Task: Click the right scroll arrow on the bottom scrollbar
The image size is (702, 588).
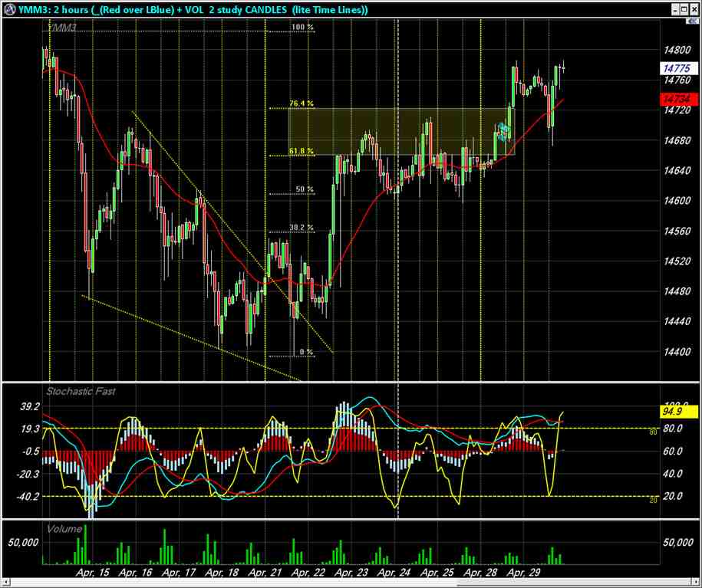Action: (x=695, y=581)
